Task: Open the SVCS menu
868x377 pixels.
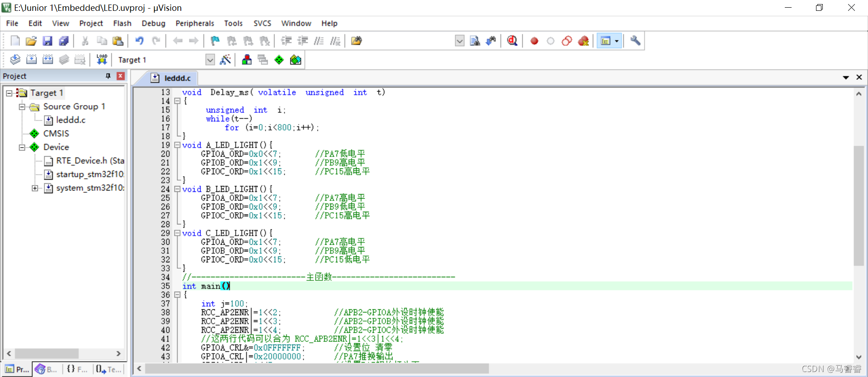Action: pyautogui.click(x=262, y=23)
